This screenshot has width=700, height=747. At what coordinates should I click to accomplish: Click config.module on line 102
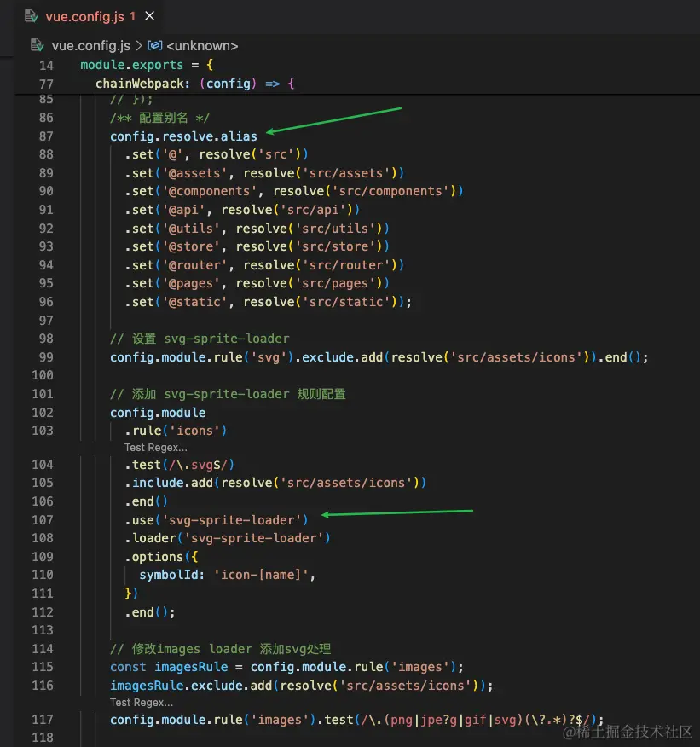tap(158, 413)
